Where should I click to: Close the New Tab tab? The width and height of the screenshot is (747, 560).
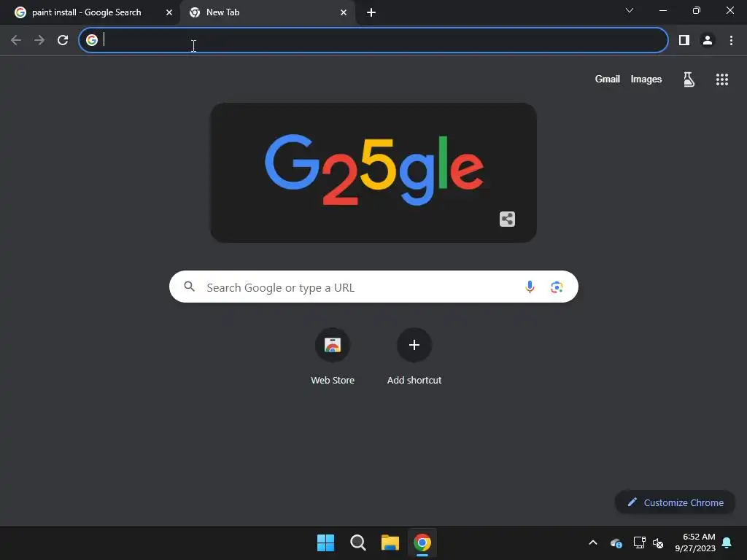344,13
